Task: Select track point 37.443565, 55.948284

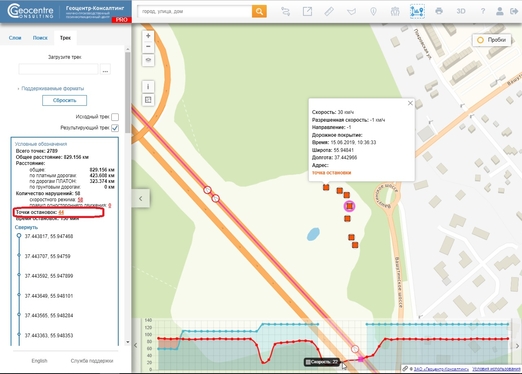Action: pos(49,315)
